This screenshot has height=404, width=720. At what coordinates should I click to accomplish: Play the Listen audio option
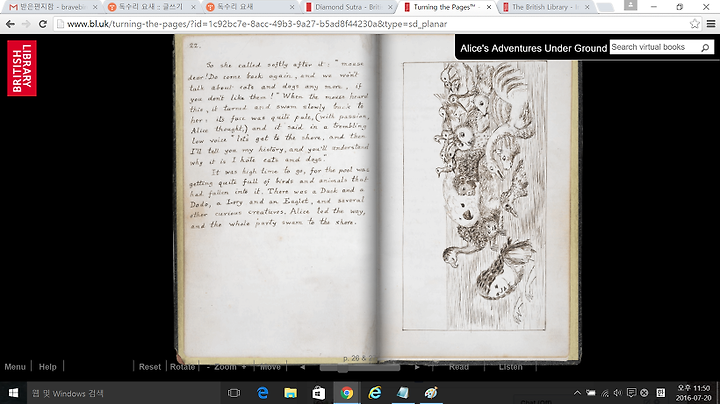pyautogui.click(x=511, y=367)
